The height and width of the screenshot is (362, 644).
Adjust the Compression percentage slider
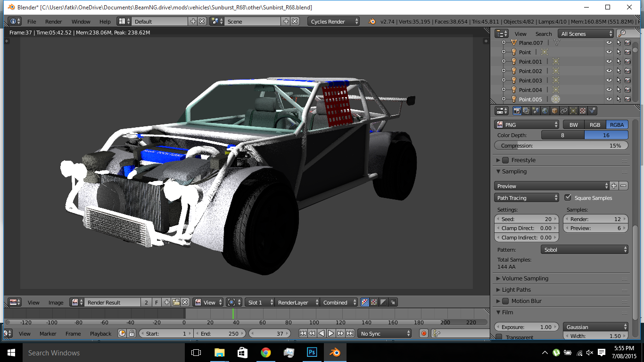tap(561, 146)
